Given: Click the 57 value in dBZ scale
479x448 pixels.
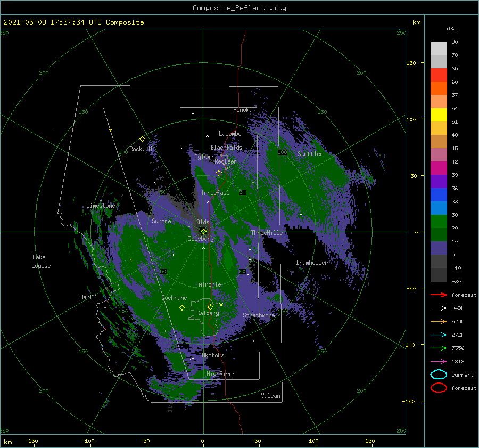Looking at the screenshot, I should point(455,95).
